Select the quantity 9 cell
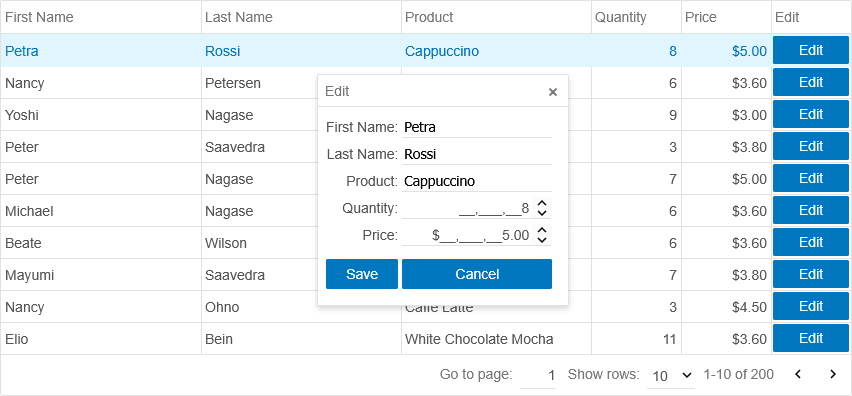 tap(636, 115)
